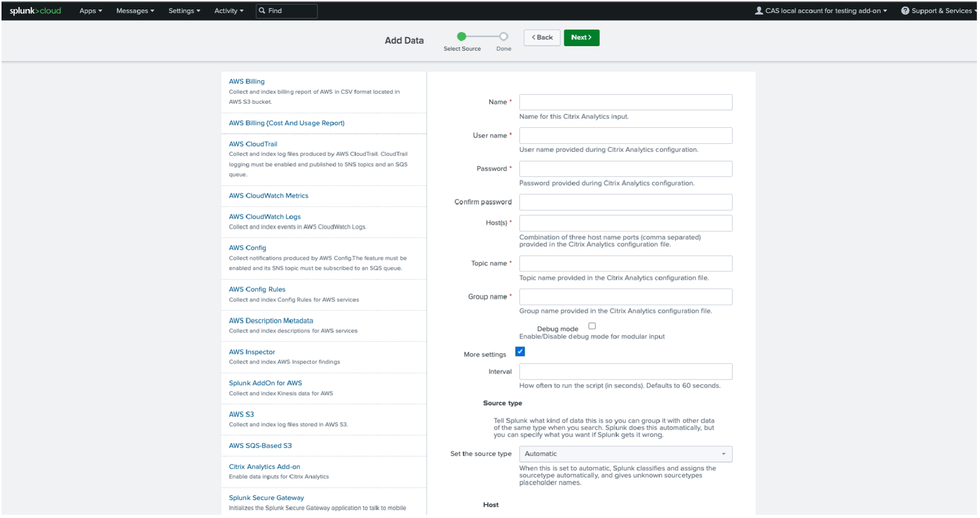Select AWS Billing data source
This screenshot has width=980, height=518.
click(x=247, y=81)
